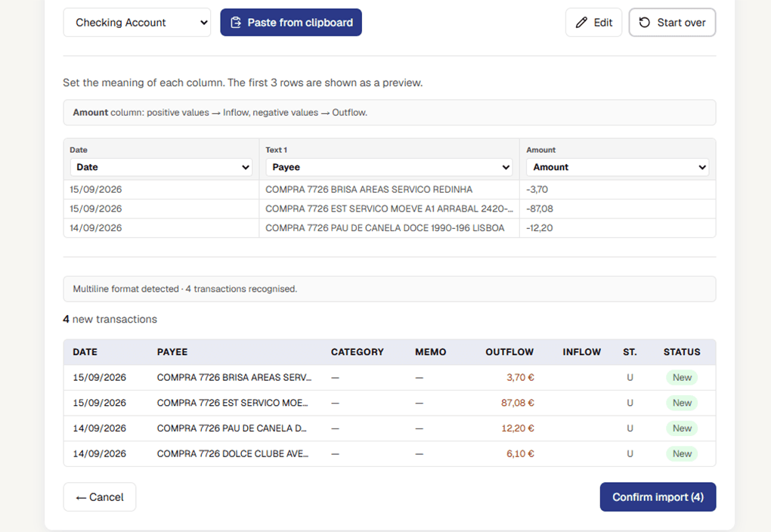771x532 pixels.
Task: Click preview payee BRISA AREAS SERVICO REDINHA
Action: coord(369,189)
